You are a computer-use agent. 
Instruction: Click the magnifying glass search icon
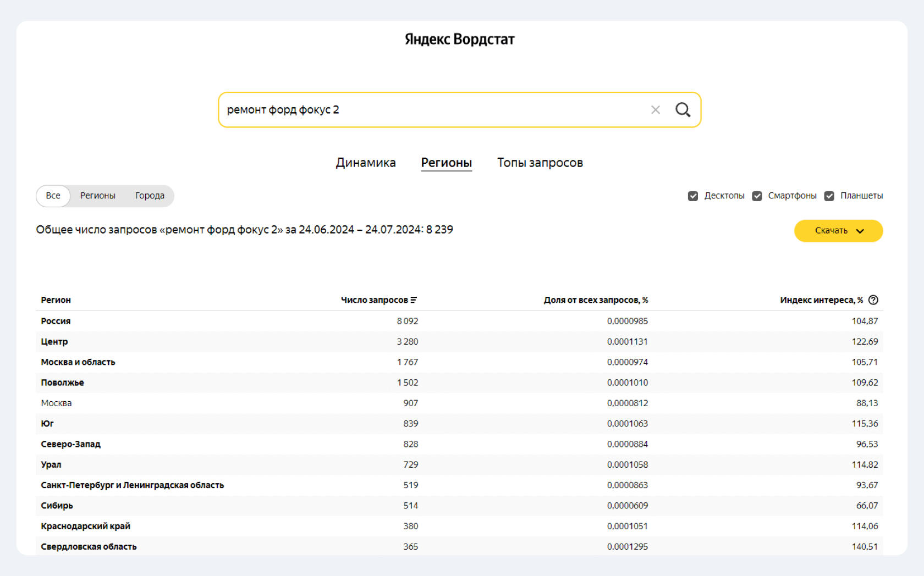pos(683,110)
